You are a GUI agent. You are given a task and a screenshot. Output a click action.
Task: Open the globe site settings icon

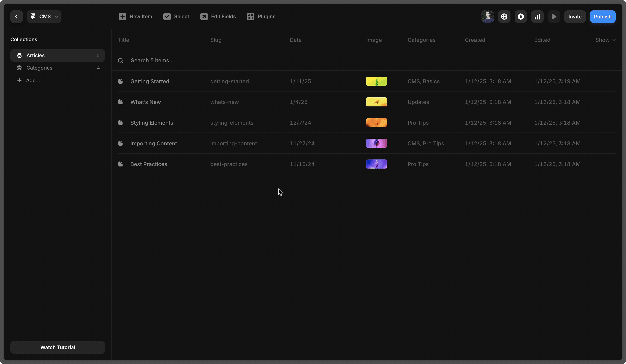[504, 17]
